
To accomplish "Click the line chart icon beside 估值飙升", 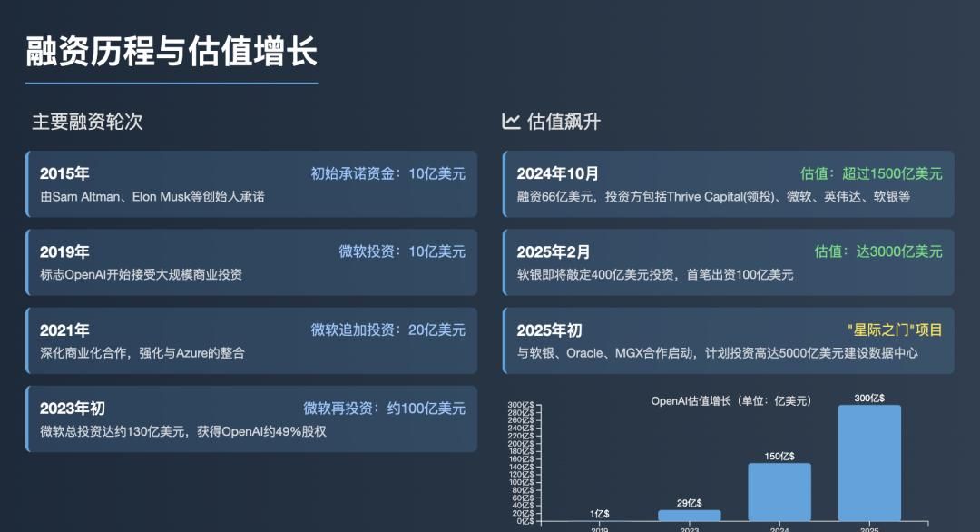I will click(x=511, y=121).
